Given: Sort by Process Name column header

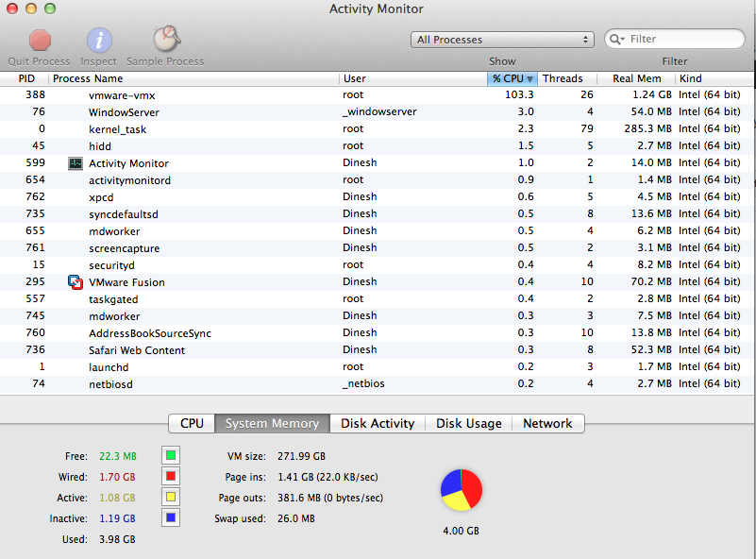Looking at the screenshot, I should (x=193, y=78).
